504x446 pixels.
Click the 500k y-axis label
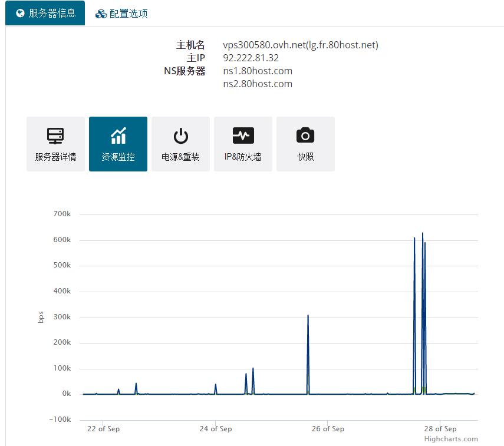(62, 265)
